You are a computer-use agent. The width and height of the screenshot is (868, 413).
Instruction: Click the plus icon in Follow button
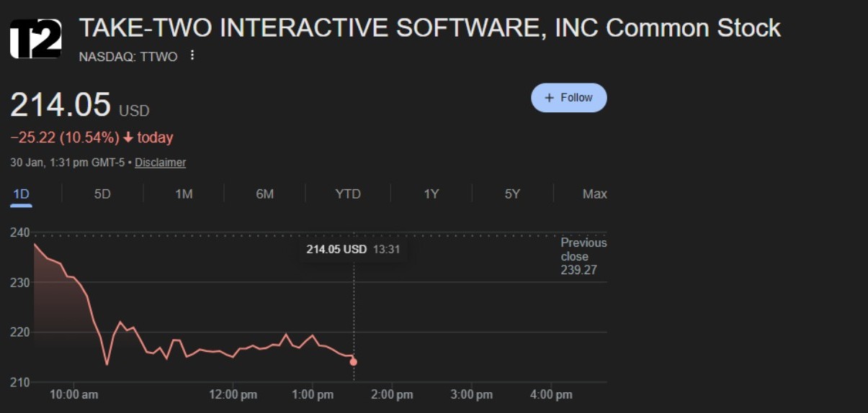tap(550, 98)
